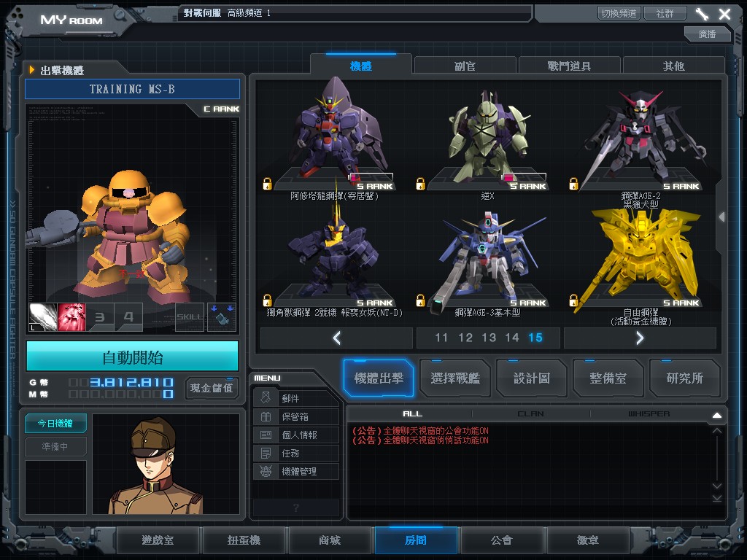Switch to the 戰鬥道具 tab
Image resolution: width=747 pixels, height=560 pixels.
(x=569, y=66)
